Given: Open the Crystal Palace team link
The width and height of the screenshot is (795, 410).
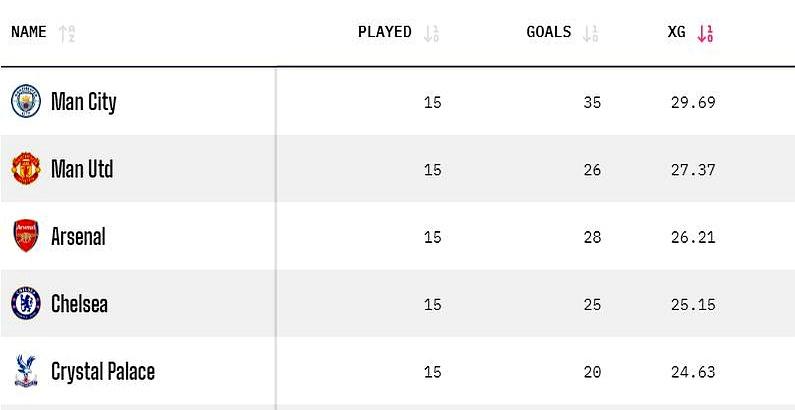Looking at the screenshot, I should pos(103,372).
